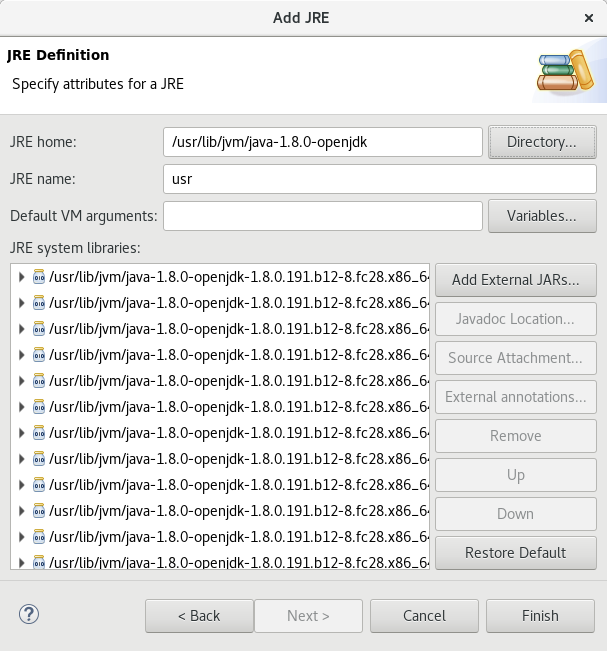This screenshot has height=651, width=607.
Task: Expand the ninth JRE system library entry
Action: [x=22, y=485]
